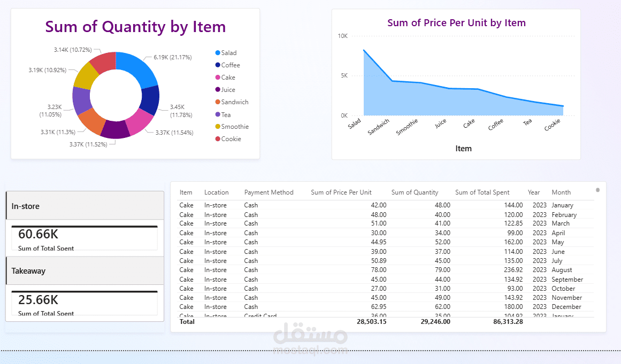Select the Juice legend entry

(228, 90)
